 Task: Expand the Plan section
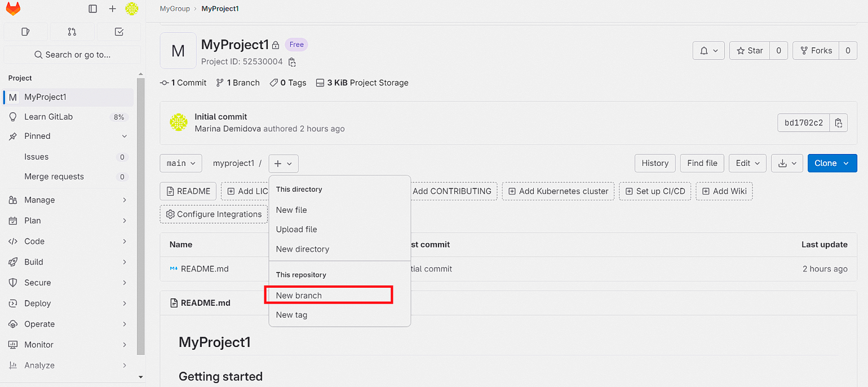[x=69, y=221]
